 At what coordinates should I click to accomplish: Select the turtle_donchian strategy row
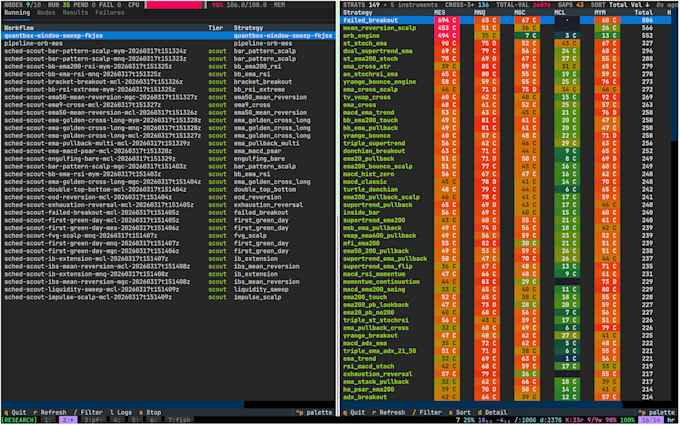tap(506, 190)
